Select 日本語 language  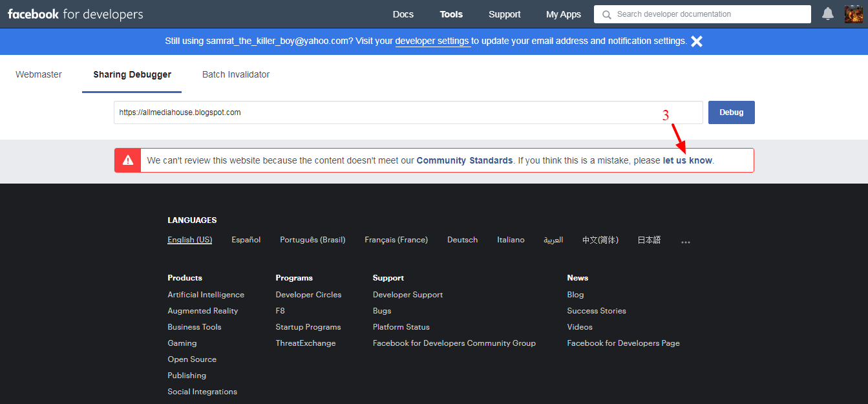click(x=649, y=240)
